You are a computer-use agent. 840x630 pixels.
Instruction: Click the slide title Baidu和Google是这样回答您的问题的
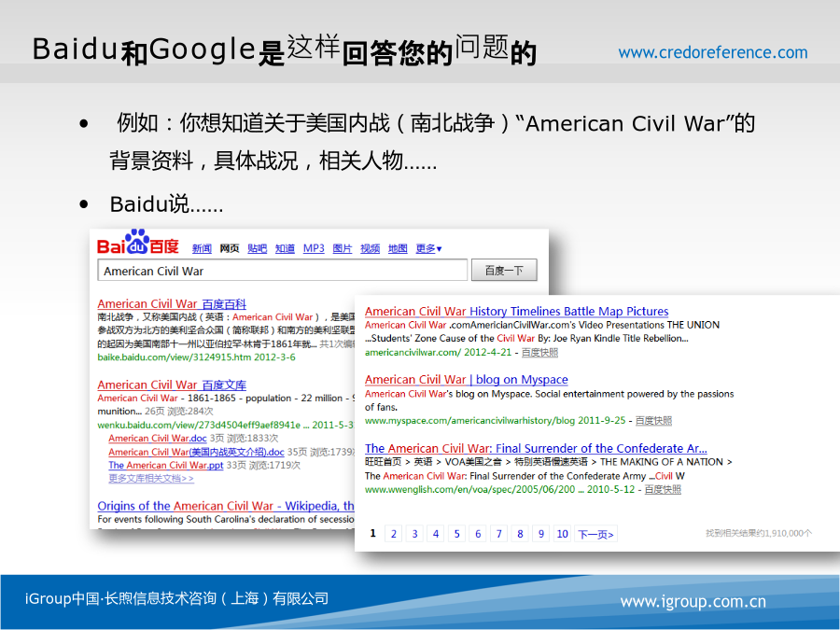pos(285,51)
